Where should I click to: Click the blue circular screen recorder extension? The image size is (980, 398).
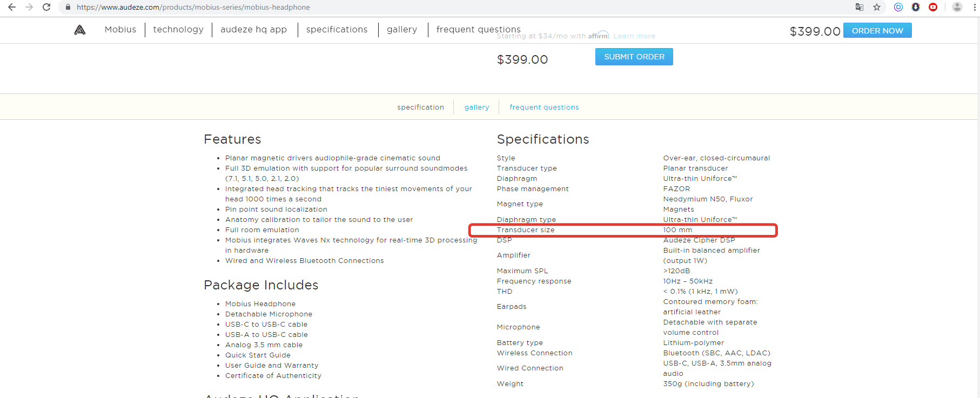click(x=898, y=7)
